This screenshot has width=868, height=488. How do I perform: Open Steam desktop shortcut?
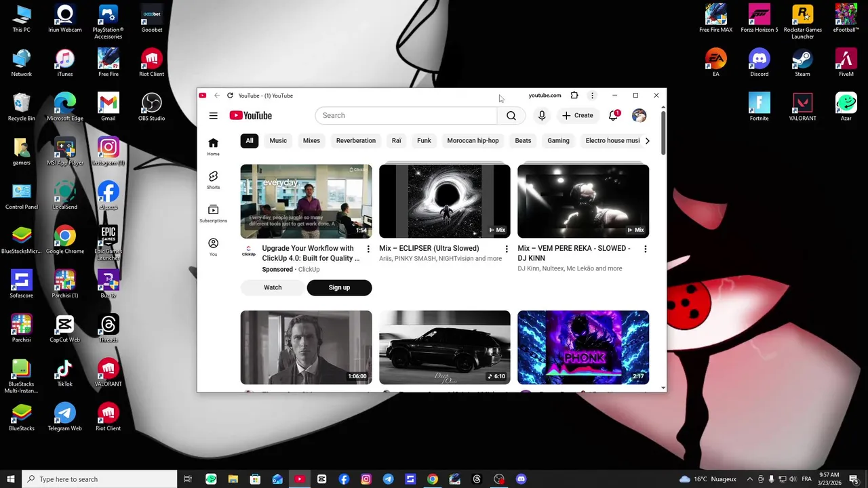(802, 63)
